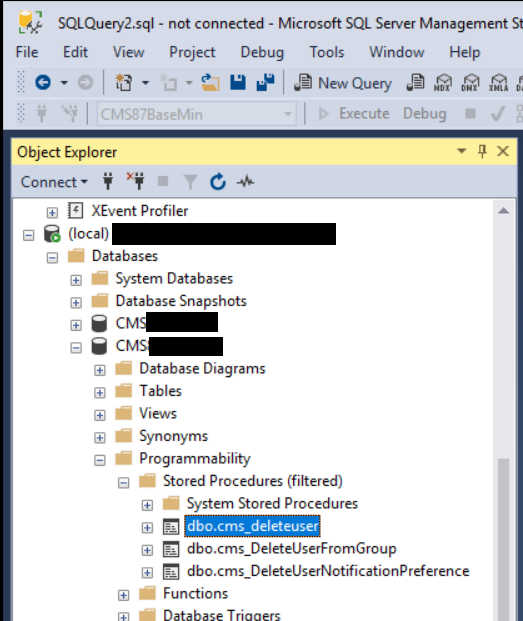The width and height of the screenshot is (523, 621).
Task: Click the Execute button
Action: point(354,114)
